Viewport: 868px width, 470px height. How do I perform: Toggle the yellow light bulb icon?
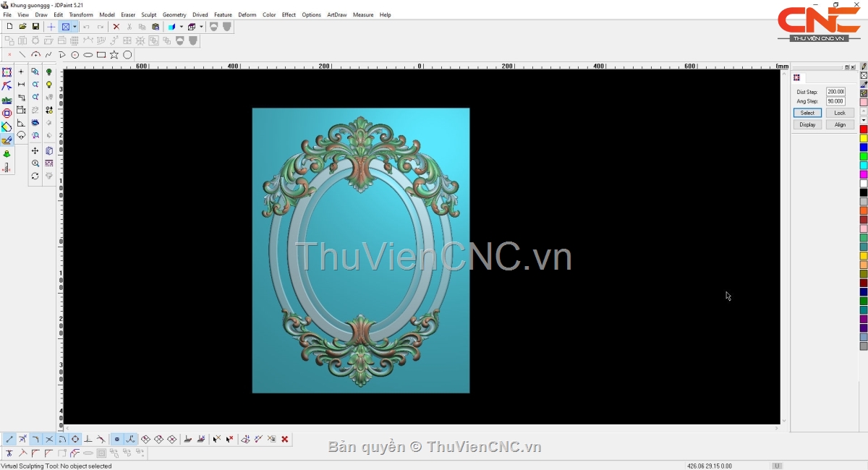(x=49, y=85)
